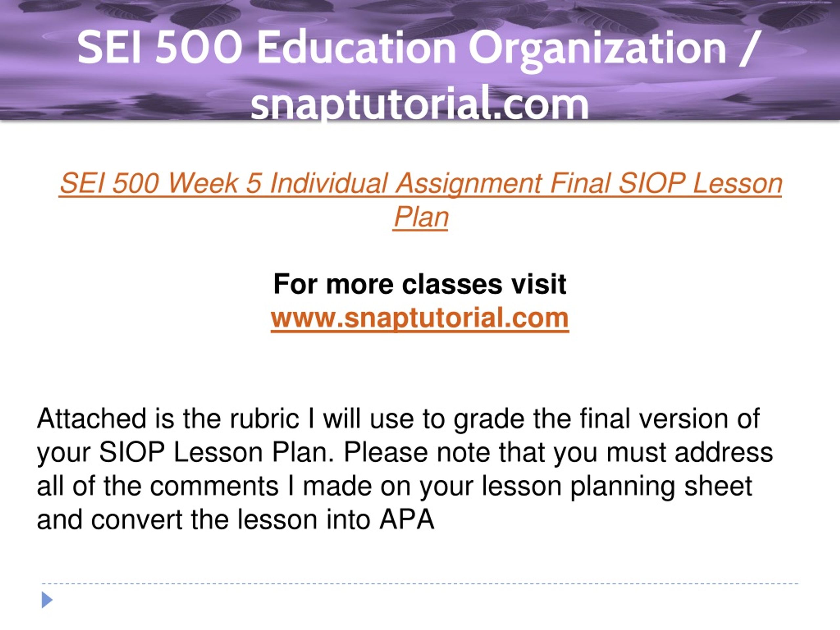
Task: Click the blue triangle arrow icon
Action: (x=47, y=600)
